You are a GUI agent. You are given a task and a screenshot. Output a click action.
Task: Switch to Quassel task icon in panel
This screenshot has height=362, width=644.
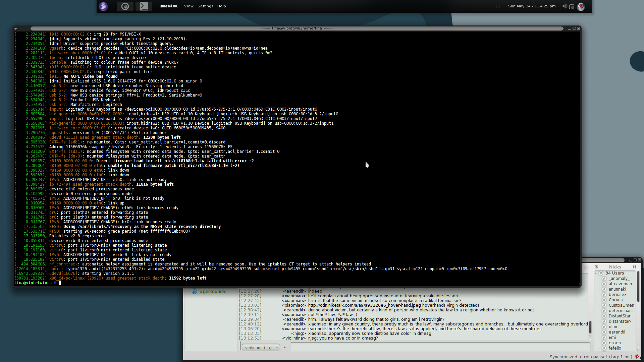click(x=125, y=6)
